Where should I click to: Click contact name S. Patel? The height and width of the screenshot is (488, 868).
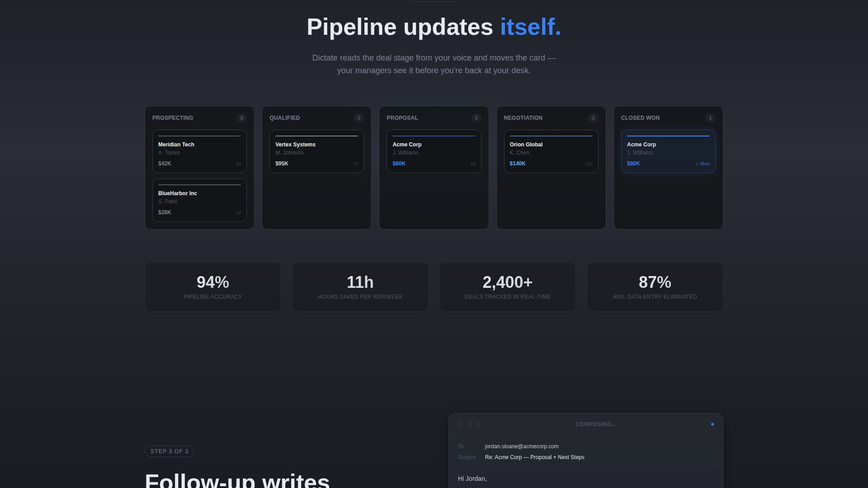pyautogui.click(x=168, y=202)
